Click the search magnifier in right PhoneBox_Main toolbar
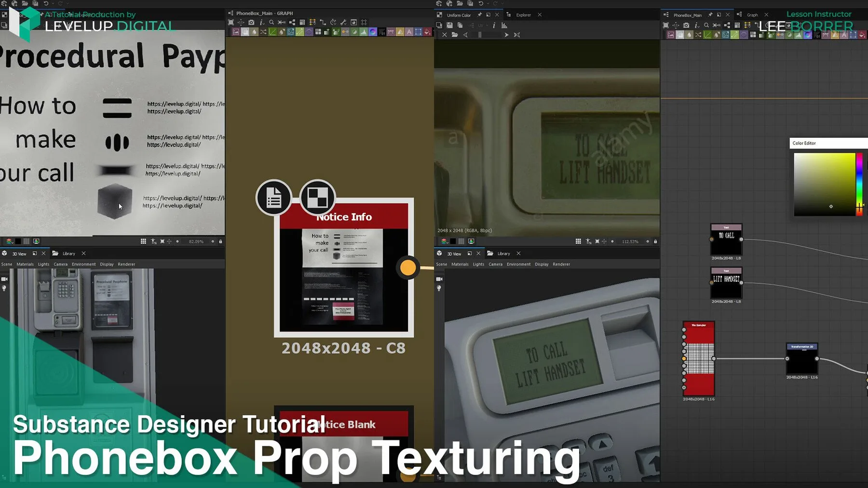868x488 pixels. [x=706, y=25]
